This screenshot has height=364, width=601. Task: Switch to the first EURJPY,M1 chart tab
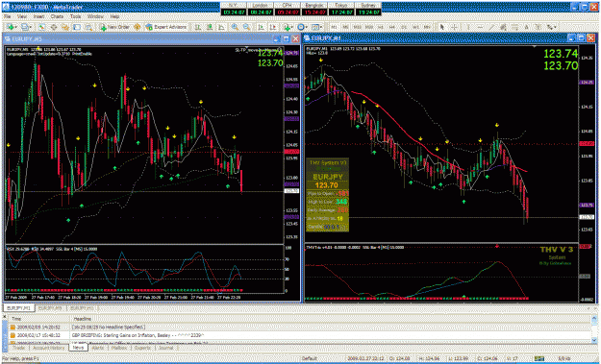(x=18, y=308)
